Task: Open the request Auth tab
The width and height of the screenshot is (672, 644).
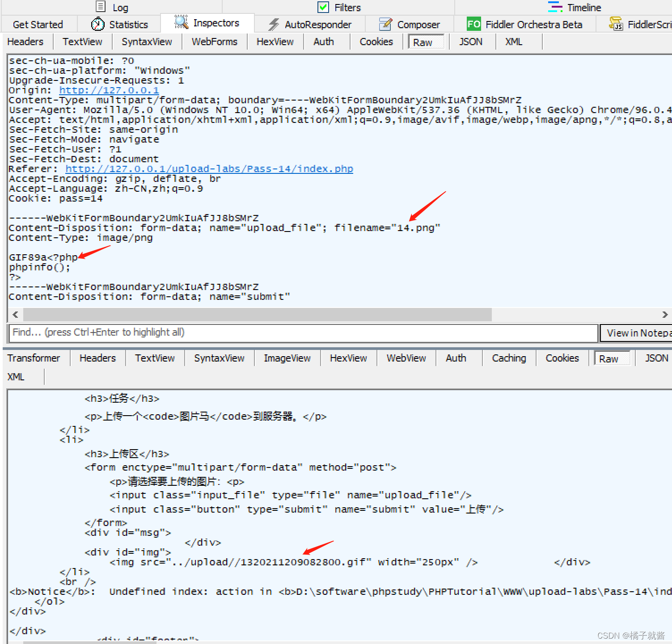Action: (x=324, y=42)
